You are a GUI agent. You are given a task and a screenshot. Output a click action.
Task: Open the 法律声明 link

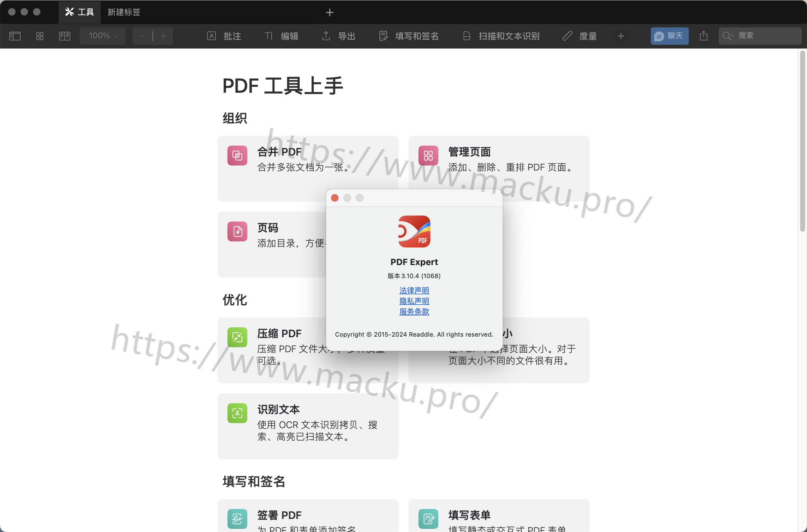click(414, 291)
